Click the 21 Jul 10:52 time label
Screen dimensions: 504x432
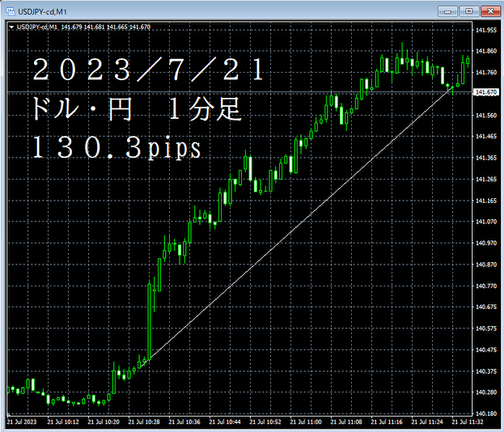tap(265, 421)
